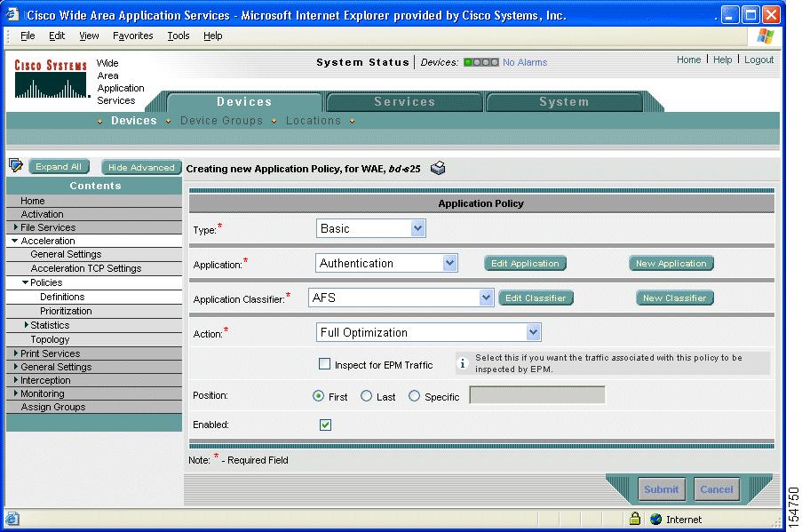Click the Internet Explorer page icon in the status bar
This screenshot has height=532, width=802.
pyautogui.click(x=12, y=519)
